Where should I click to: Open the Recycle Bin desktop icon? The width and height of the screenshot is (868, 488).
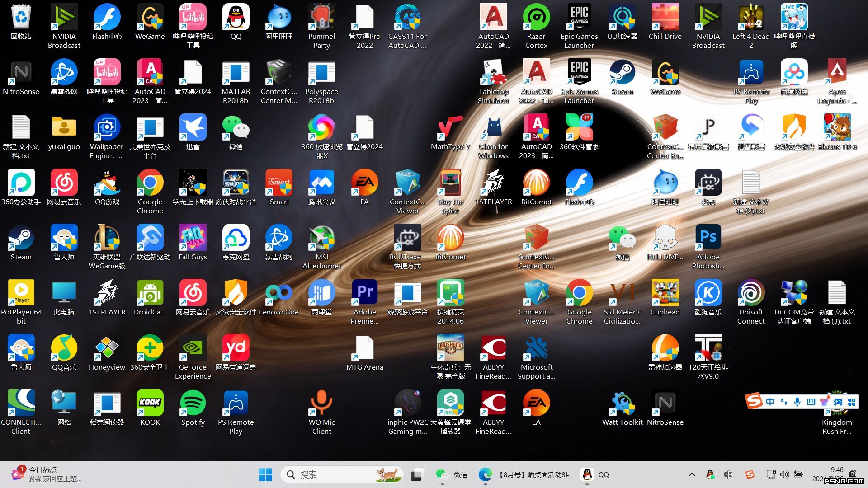(21, 23)
